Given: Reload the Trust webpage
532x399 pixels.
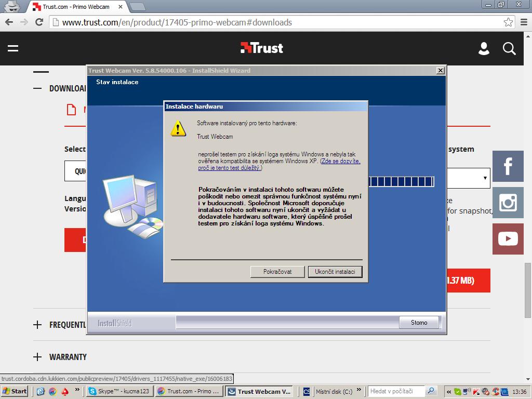Looking at the screenshot, I should 39,22.
